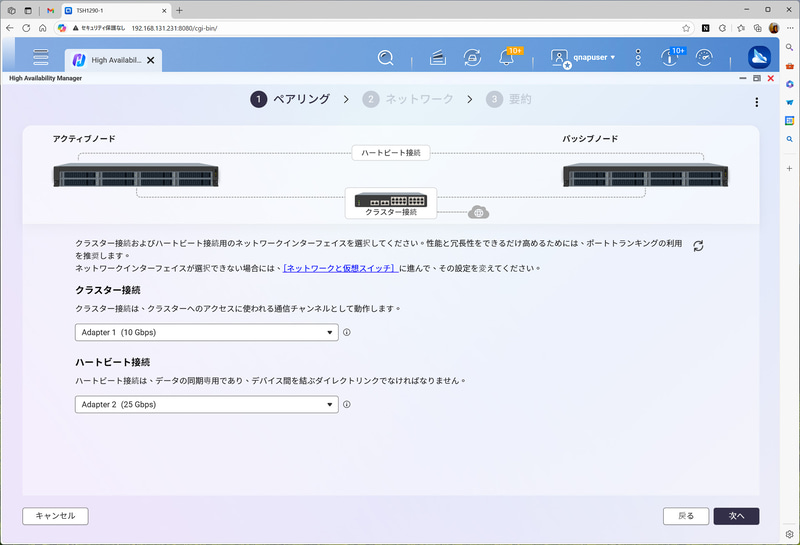
Task: Click the three-dot more options in QTS header
Action: point(638,58)
